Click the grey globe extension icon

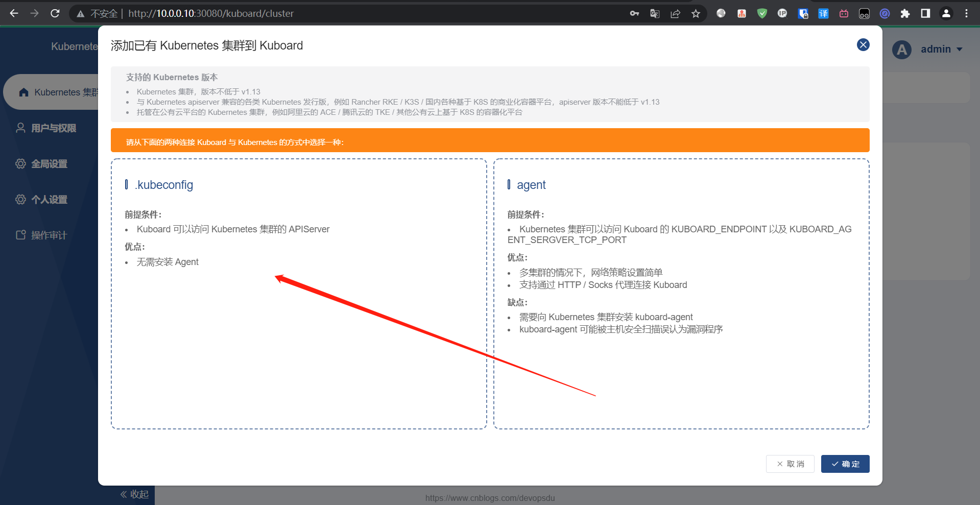[x=721, y=14]
